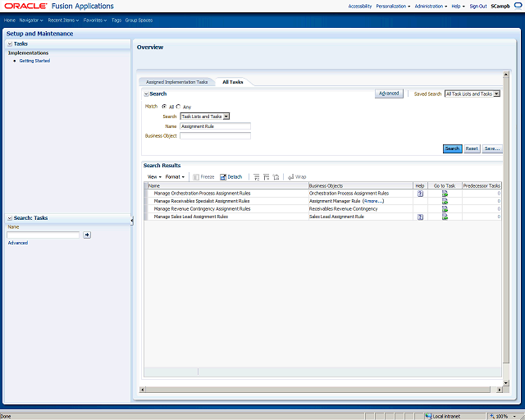
Task: Click the vertical scrollbar up arrow
Action: pos(506,74)
